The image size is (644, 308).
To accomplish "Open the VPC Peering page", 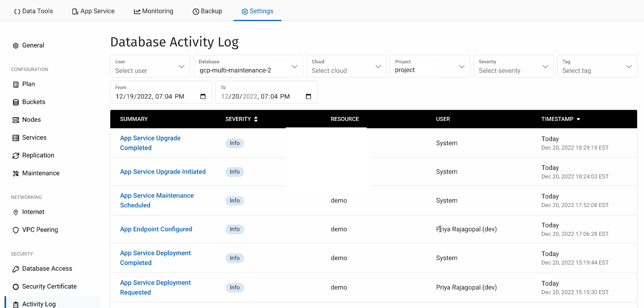I will [40, 230].
